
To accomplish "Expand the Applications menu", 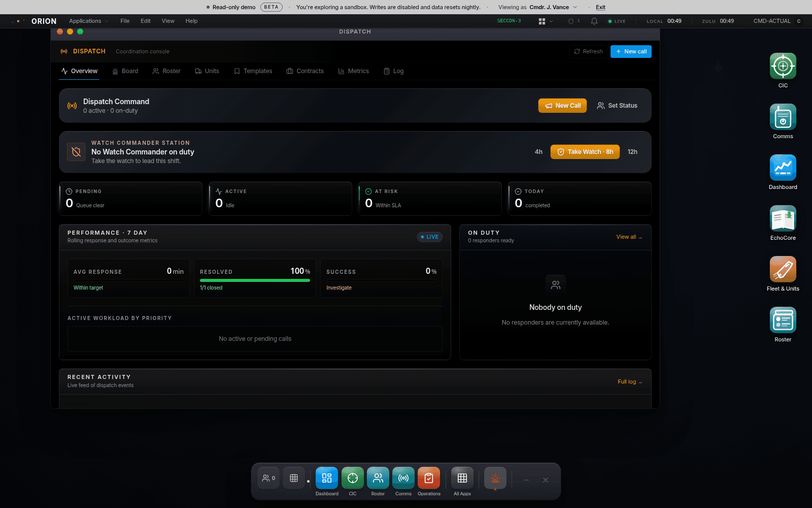I will 88,21.
